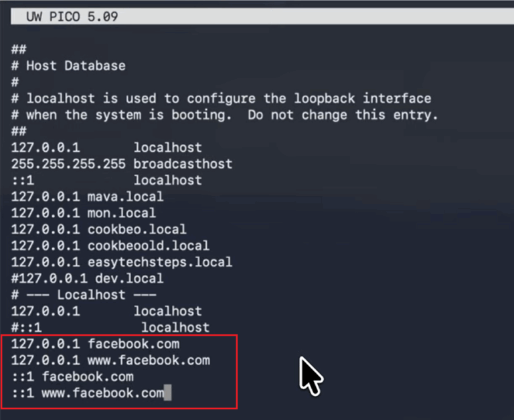The width and height of the screenshot is (514, 420).
Task: Click the commented '#::1 localhost' line
Action: click(110, 328)
